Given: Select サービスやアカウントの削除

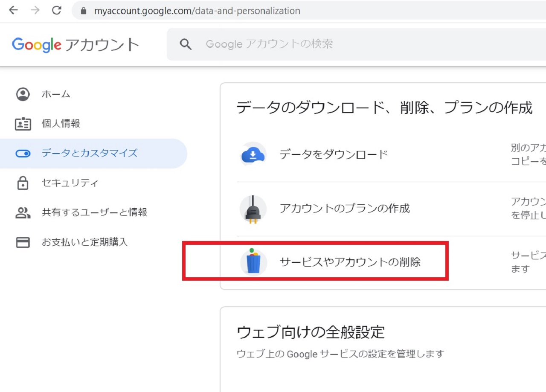Looking at the screenshot, I should [x=350, y=262].
